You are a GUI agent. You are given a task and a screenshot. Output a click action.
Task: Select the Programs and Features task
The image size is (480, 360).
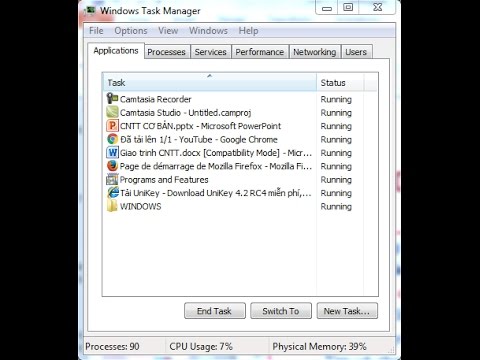[240, 180]
